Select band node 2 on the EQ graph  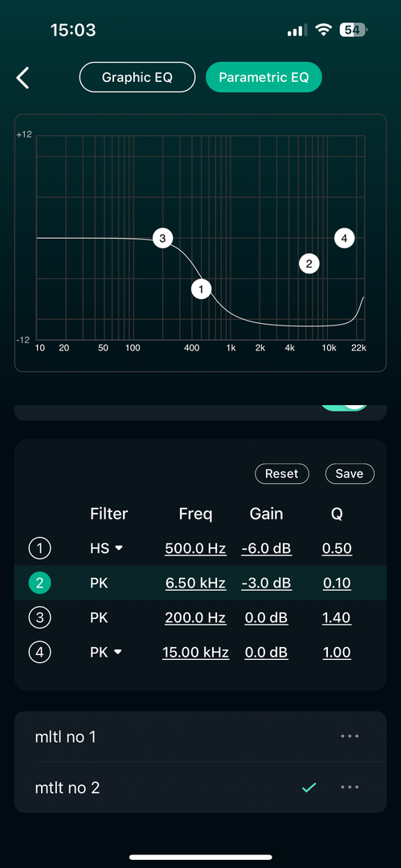309,264
